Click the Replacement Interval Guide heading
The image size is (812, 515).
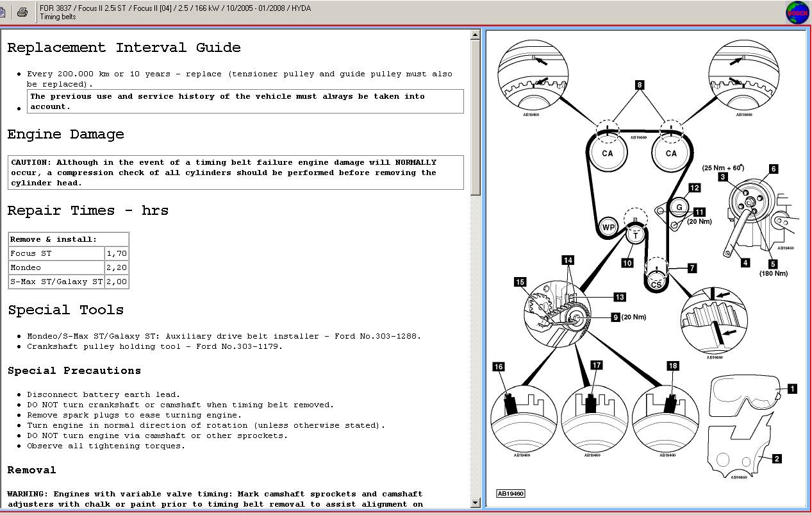point(124,47)
